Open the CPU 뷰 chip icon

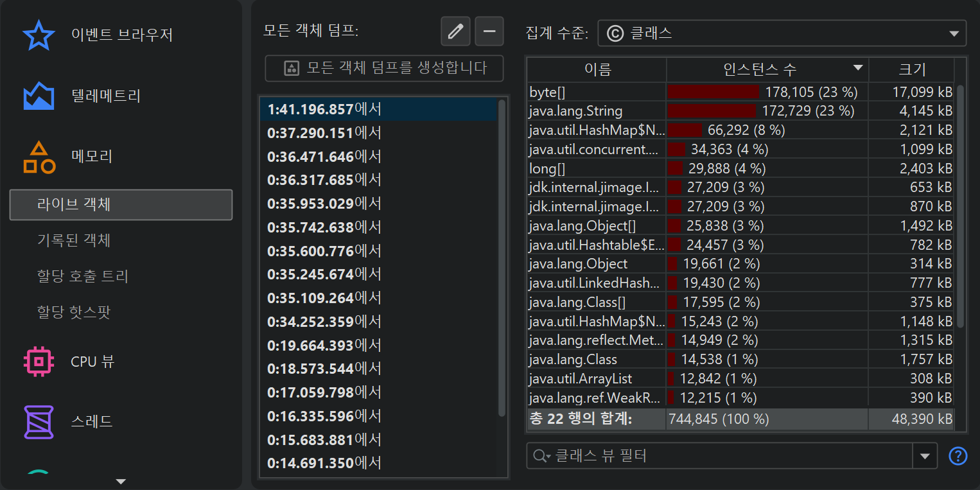(x=39, y=362)
